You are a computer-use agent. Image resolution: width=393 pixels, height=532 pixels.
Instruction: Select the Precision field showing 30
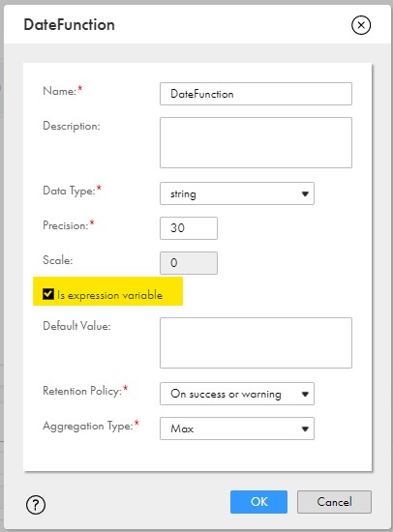click(x=189, y=228)
